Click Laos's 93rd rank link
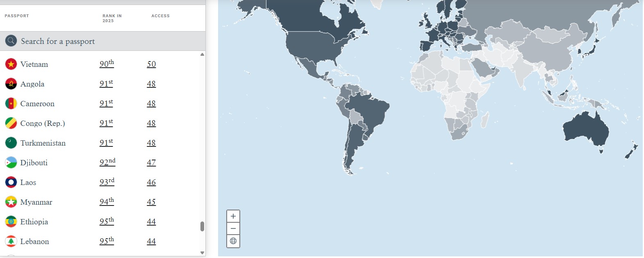This screenshot has height=258, width=644. 107,182
